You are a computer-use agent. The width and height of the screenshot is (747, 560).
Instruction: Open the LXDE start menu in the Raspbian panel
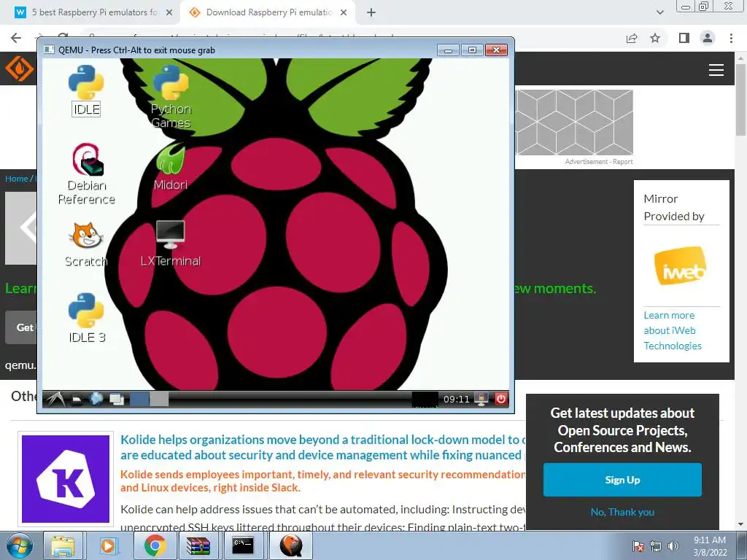[x=55, y=399]
